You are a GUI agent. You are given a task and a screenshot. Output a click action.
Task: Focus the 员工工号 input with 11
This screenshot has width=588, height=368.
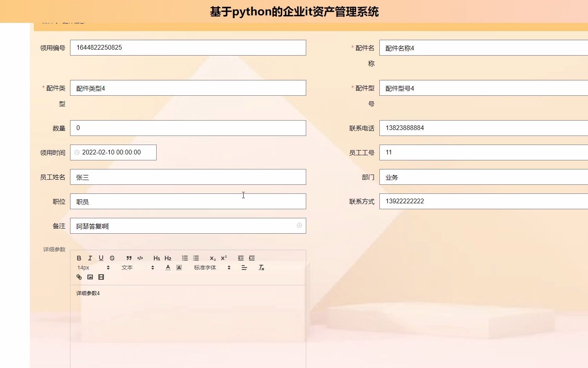click(x=484, y=152)
